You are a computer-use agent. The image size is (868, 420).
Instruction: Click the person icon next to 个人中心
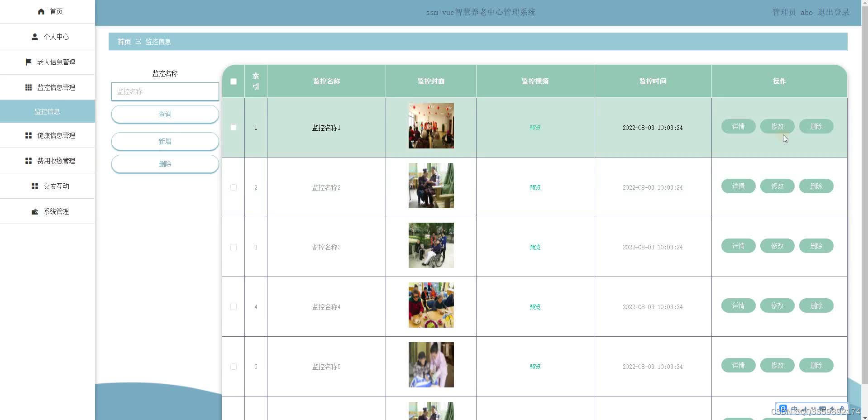point(35,37)
